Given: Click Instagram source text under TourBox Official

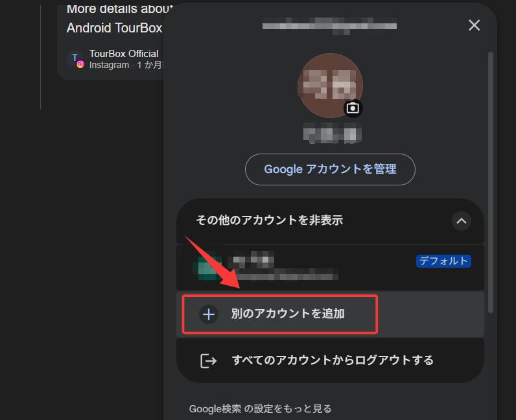Looking at the screenshot, I should (x=109, y=65).
